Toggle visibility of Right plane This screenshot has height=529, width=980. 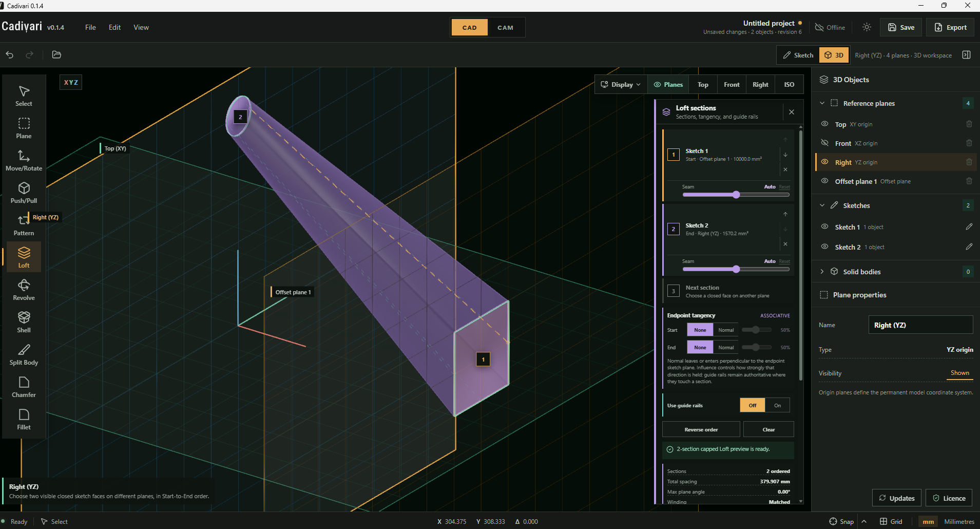click(x=824, y=162)
